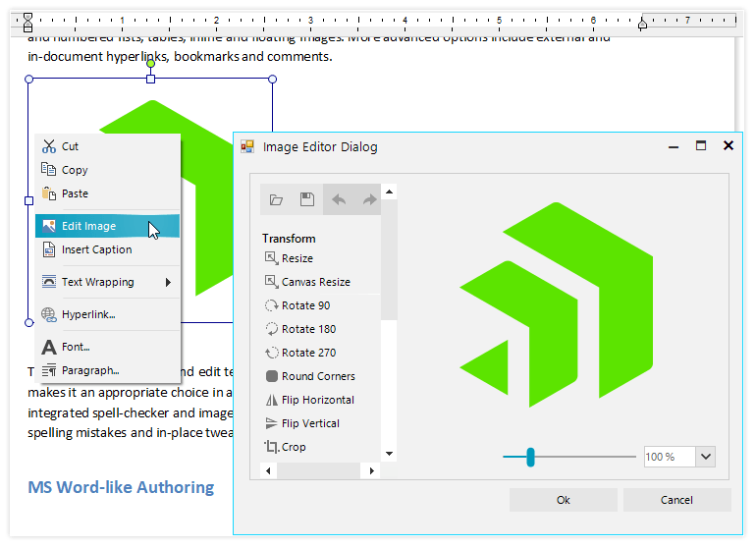Flip the image with Flip Horizontal
The width and height of the screenshot is (756, 549).
[309, 400]
